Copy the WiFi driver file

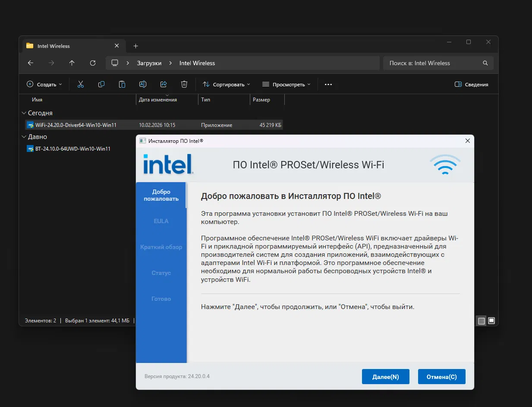pyautogui.click(x=101, y=84)
